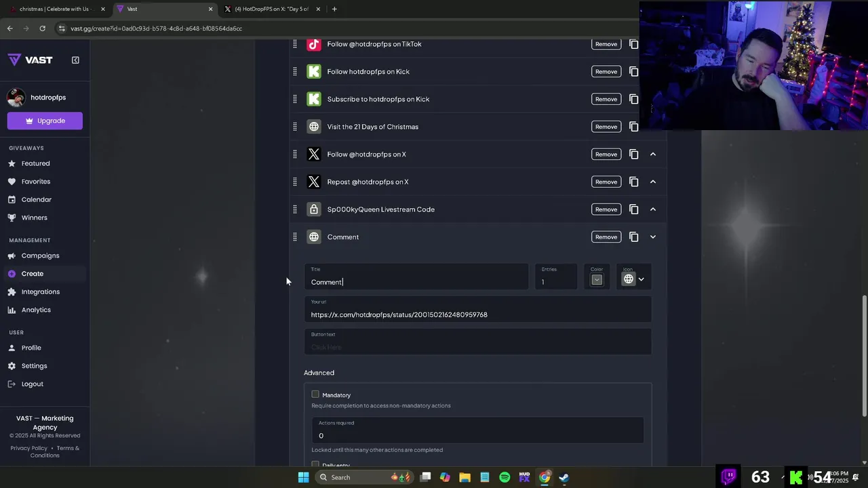Open a new browser tab
The image size is (868, 488).
tap(334, 9)
